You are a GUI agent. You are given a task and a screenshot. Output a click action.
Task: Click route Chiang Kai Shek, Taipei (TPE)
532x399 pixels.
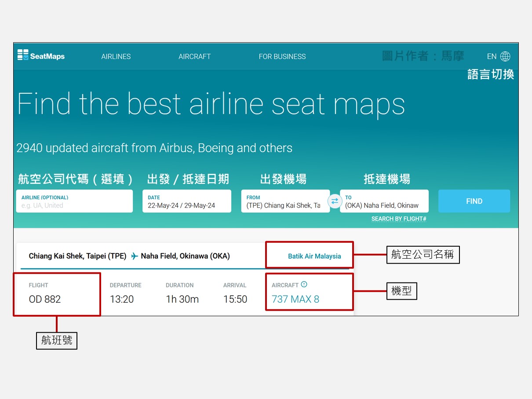pos(77,256)
